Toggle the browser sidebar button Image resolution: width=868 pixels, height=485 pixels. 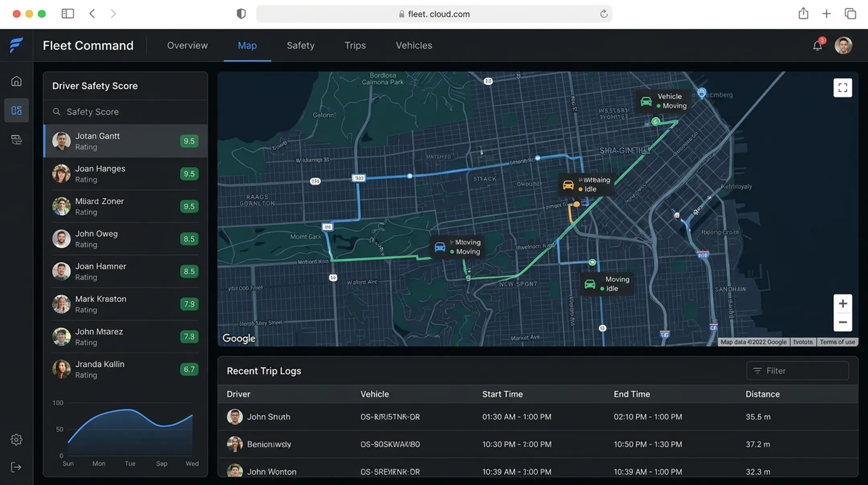pos(68,14)
